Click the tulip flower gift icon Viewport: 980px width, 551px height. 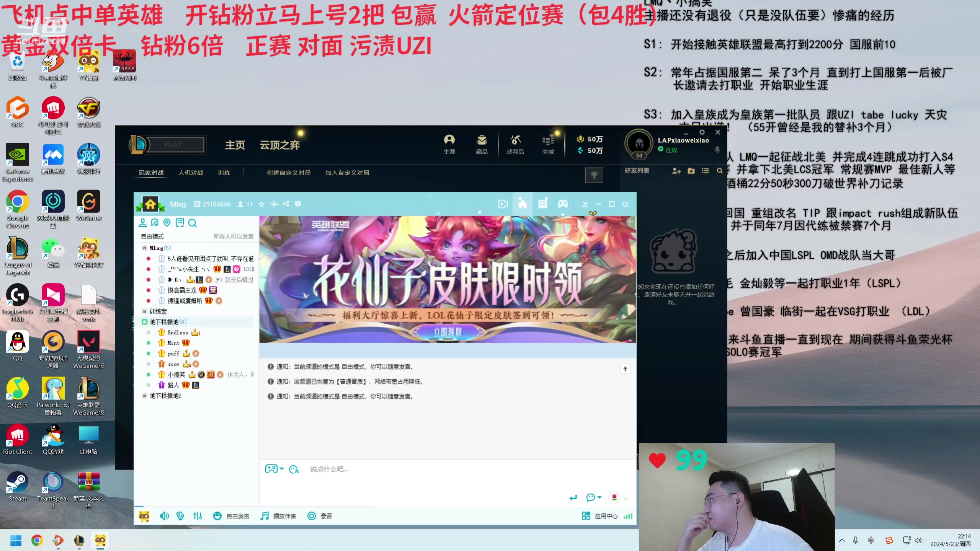tap(614, 497)
